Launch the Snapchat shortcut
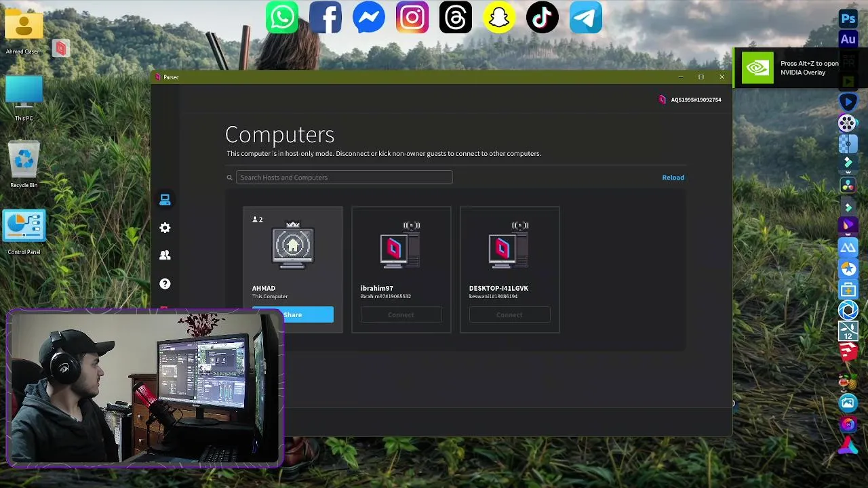This screenshot has width=868, height=488. click(499, 18)
